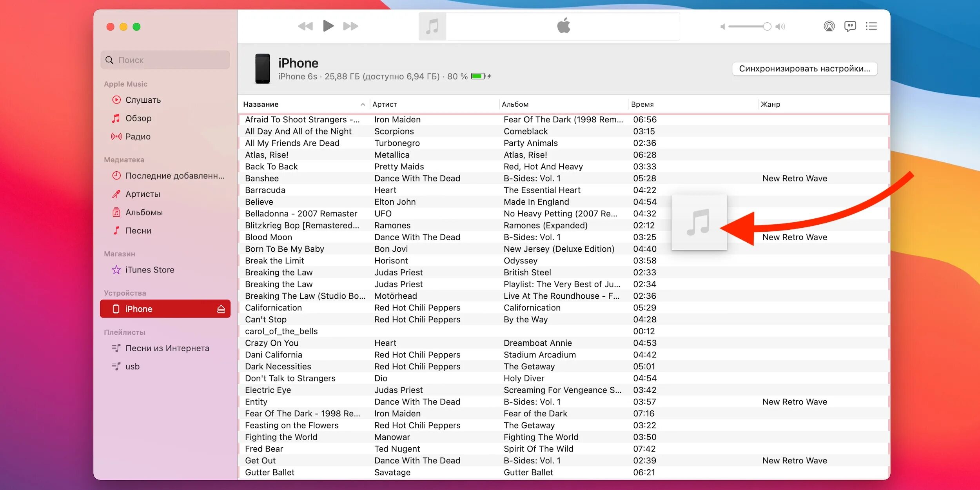Screen dimensions: 980x490
Task: Click in the Поиск search field
Action: click(165, 60)
